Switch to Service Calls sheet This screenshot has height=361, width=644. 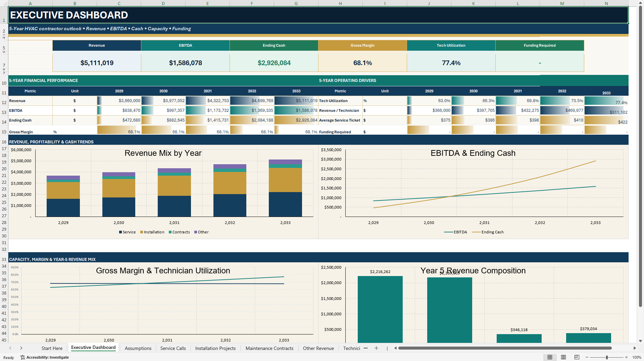(x=173, y=348)
